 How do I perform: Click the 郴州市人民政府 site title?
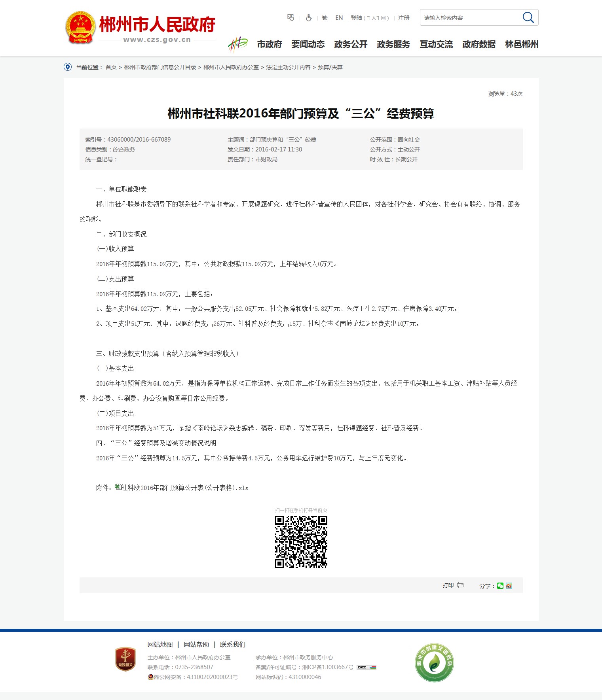tap(157, 25)
